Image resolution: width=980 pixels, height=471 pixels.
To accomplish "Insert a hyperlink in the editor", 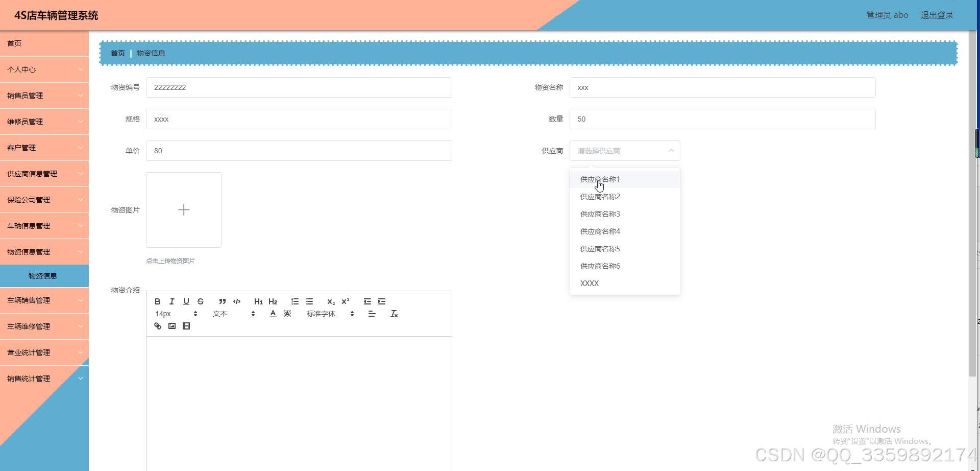I will [x=158, y=326].
